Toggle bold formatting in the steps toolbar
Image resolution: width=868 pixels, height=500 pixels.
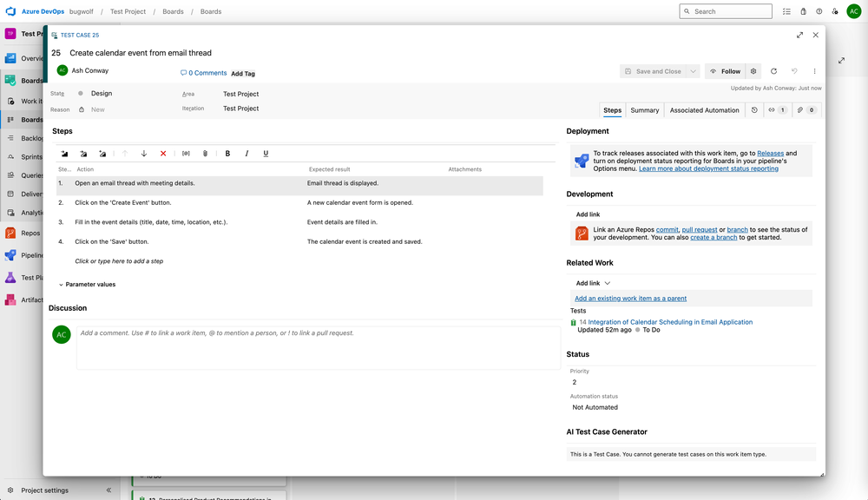pos(227,153)
